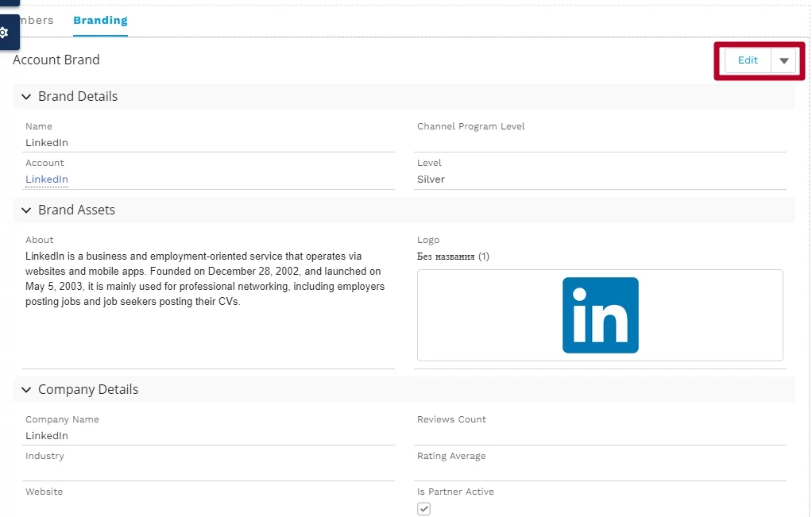Click the About description paragraph
Viewport: 812px width, 517px height.
[x=205, y=279]
